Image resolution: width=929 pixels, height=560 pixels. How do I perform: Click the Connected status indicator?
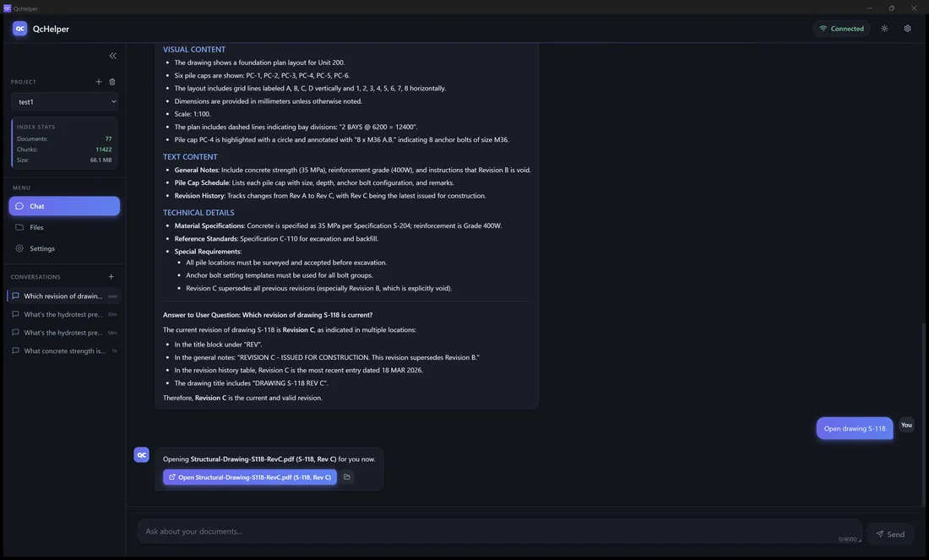pos(841,29)
